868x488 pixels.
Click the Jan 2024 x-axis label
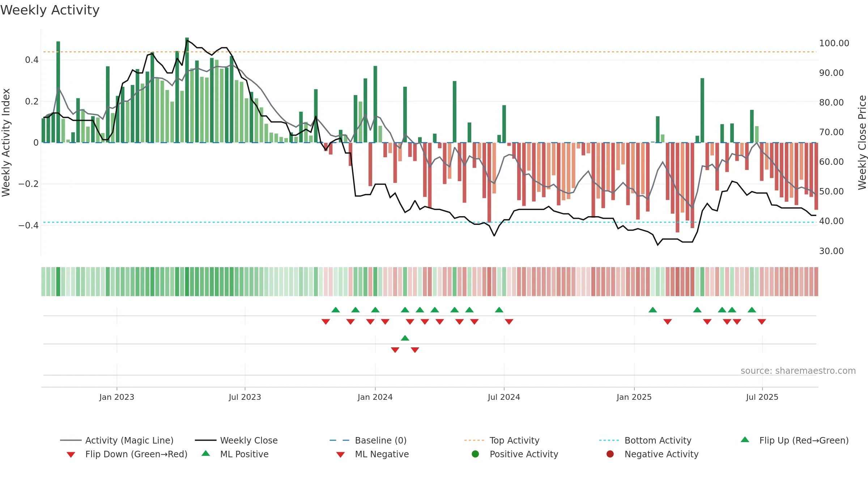pos(375,397)
